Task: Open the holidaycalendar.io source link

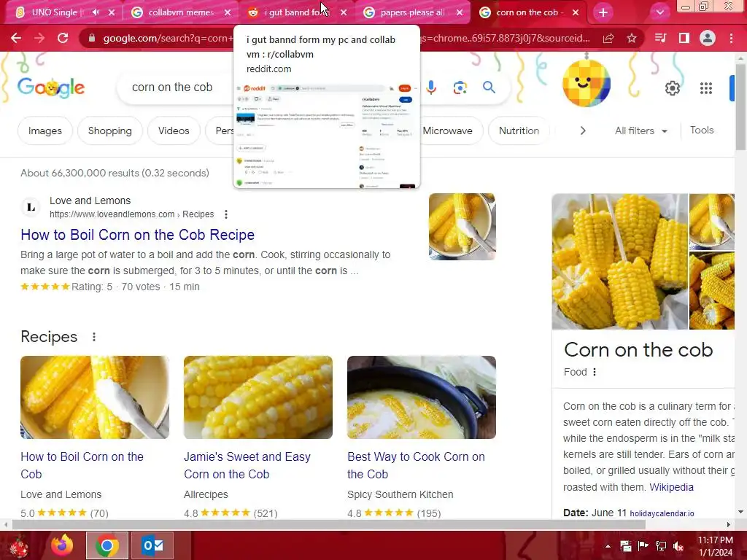Action: coord(662,513)
